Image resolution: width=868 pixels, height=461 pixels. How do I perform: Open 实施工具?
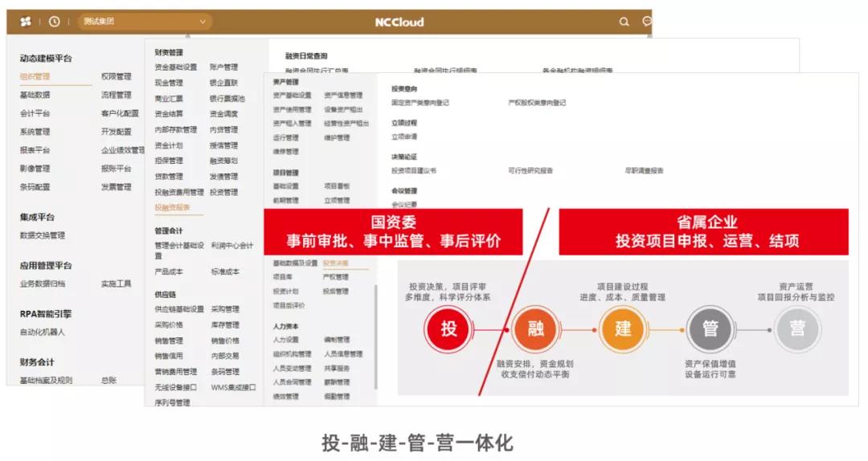click(117, 284)
